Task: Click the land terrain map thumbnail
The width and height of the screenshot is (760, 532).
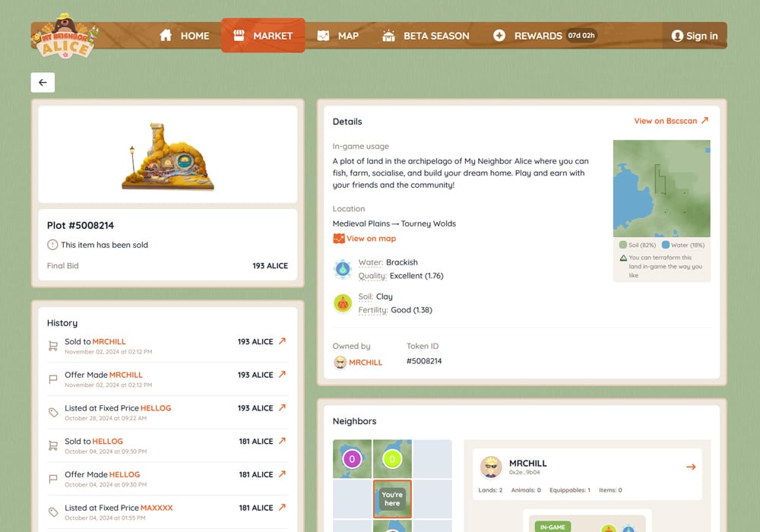Action: (662, 188)
